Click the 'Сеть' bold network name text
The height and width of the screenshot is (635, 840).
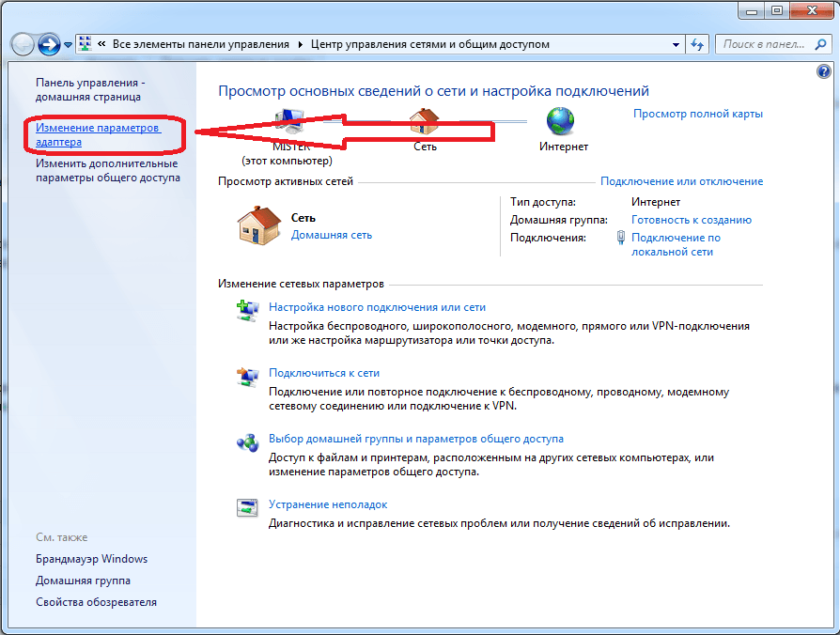pyautogui.click(x=303, y=218)
